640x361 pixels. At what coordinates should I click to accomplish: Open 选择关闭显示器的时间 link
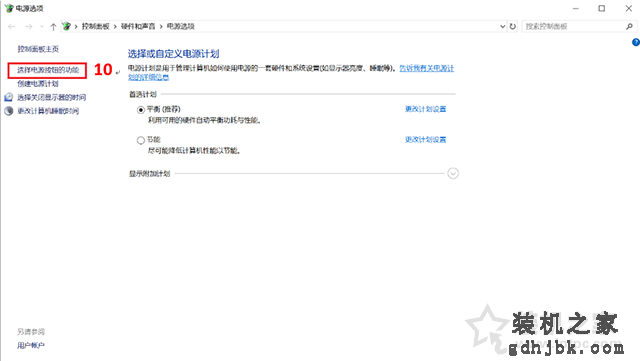tap(51, 97)
